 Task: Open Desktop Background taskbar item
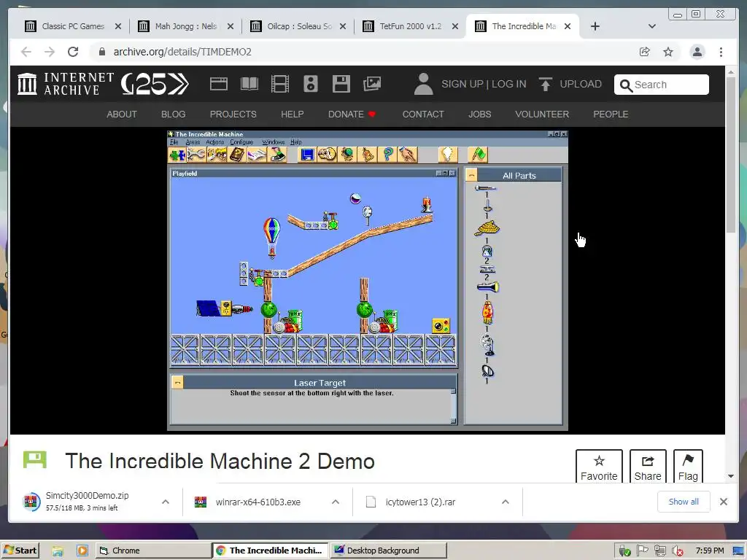[388, 551]
